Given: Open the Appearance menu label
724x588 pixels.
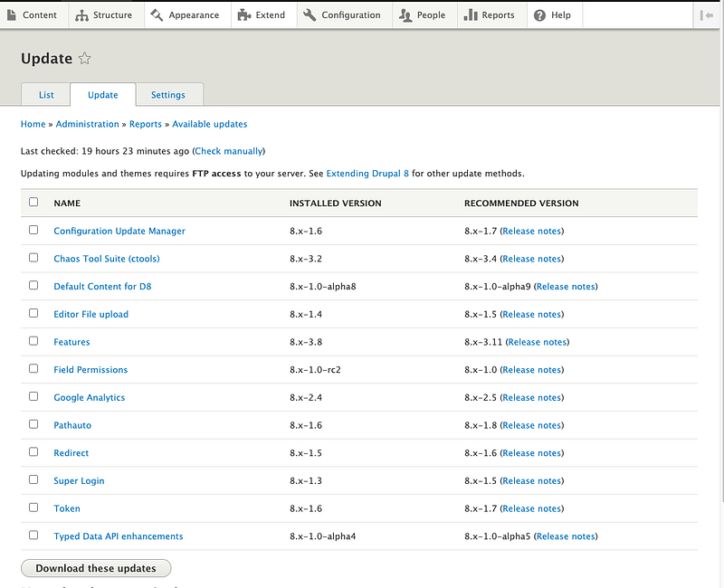Looking at the screenshot, I should (x=194, y=15).
